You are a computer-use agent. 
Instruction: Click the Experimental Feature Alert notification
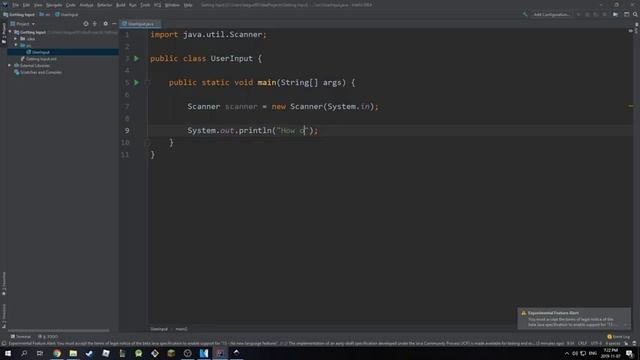pos(574,318)
